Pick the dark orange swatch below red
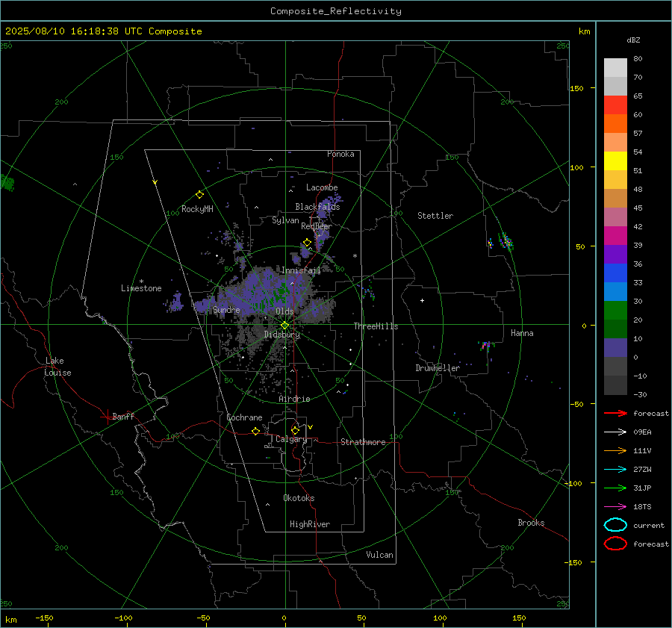Image resolution: width=672 pixels, height=628 pixels. (615, 124)
